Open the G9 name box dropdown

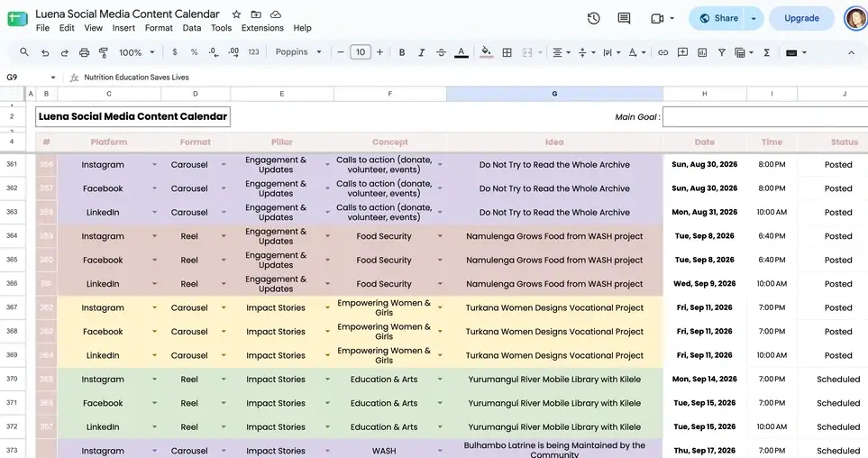pyautogui.click(x=53, y=78)
